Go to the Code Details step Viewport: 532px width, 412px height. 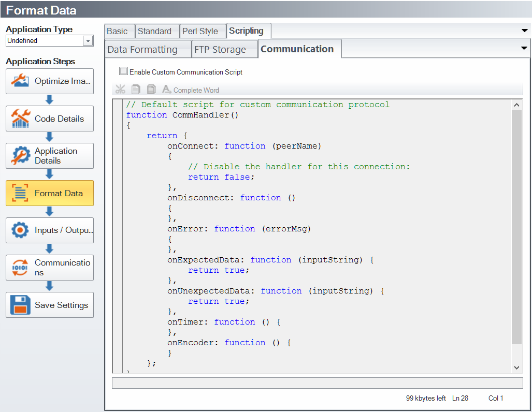pos(50,119)
